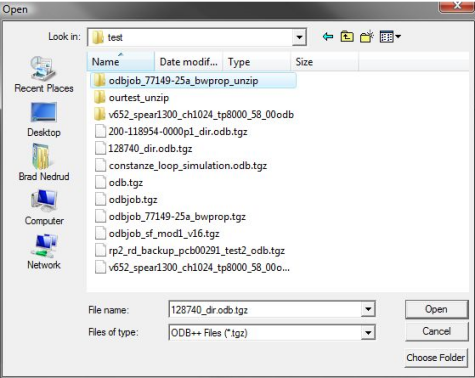Expand the File name history dropdown
This screenshot has height=378, width=475.
pyautogui.click(x=368, y=309)
